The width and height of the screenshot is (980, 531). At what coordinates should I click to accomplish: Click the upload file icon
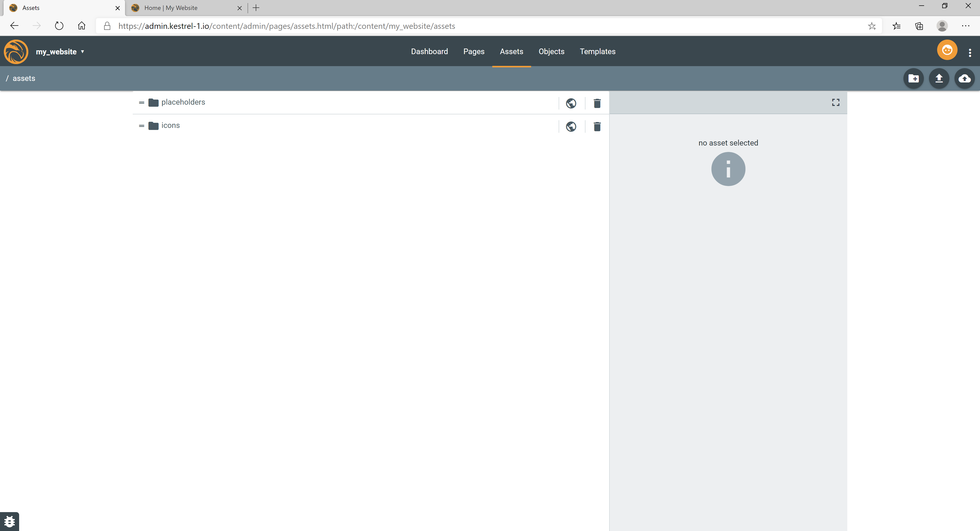click(939, 78)
